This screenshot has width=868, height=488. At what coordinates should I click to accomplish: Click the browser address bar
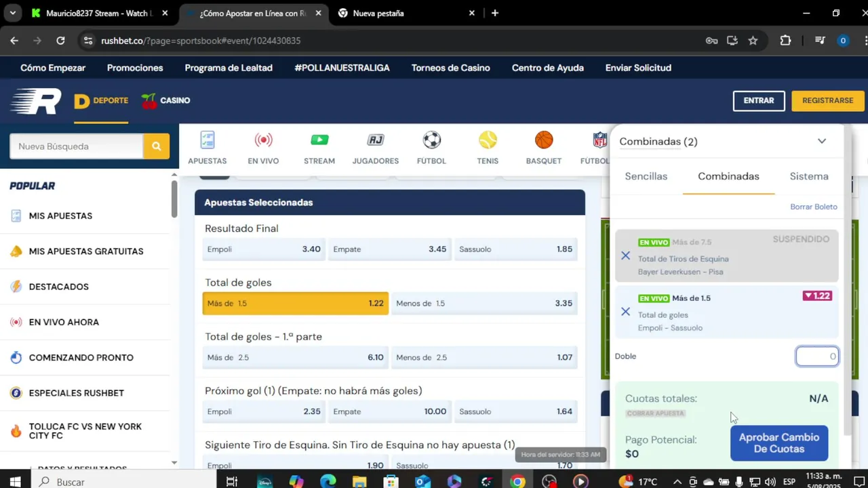(393, 41)
